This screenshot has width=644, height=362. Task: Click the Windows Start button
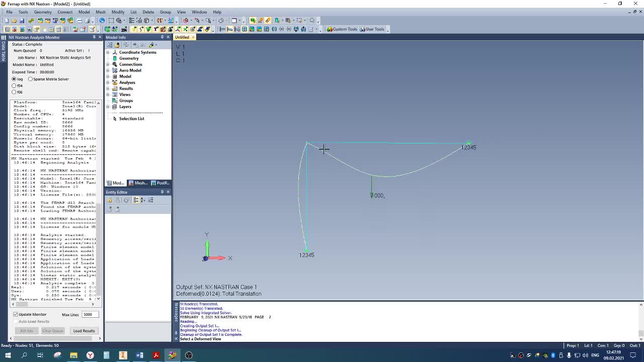pyautogui.click(x=8, y=355)
